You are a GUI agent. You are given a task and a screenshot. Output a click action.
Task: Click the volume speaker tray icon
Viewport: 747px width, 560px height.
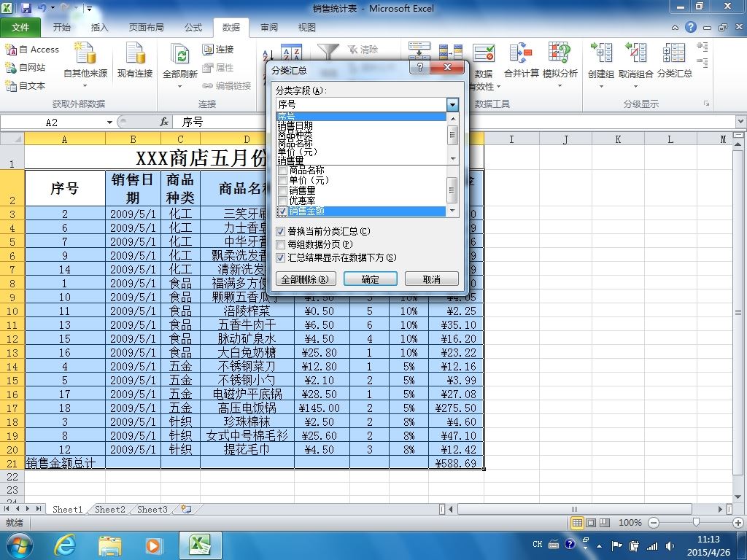670,545
